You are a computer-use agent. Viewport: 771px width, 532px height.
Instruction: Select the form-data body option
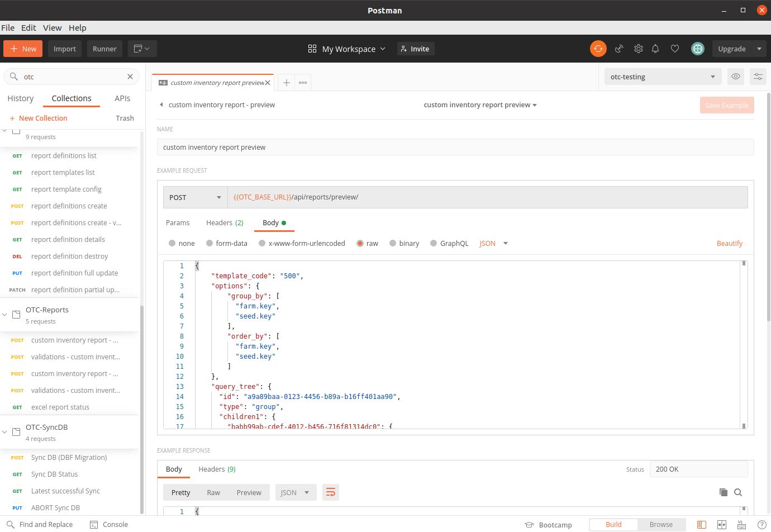coord(210,243)
